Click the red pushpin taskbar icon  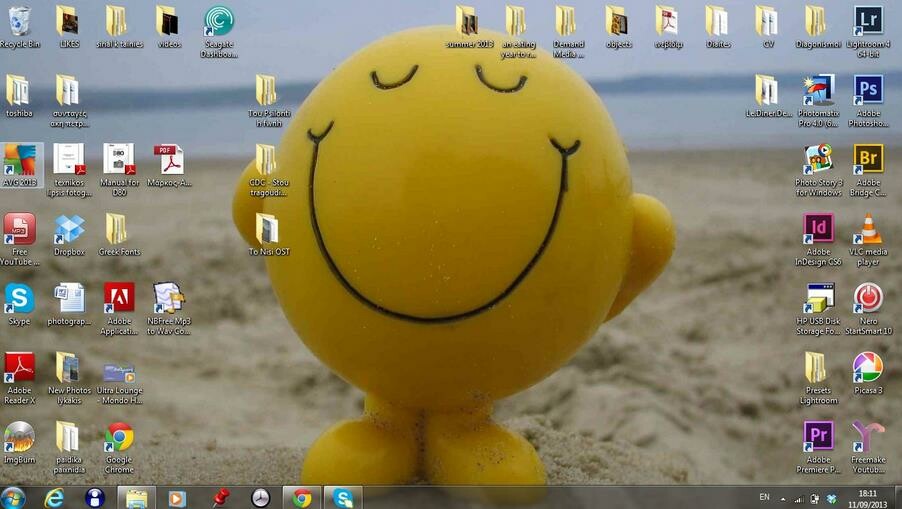[219, 498]
